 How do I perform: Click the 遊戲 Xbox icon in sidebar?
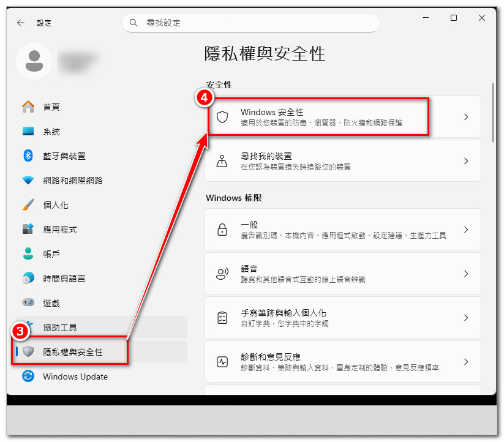coord(28,302)
